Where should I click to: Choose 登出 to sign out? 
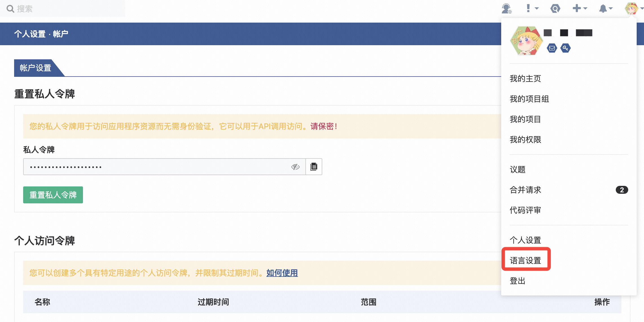(x=518, y=281)
